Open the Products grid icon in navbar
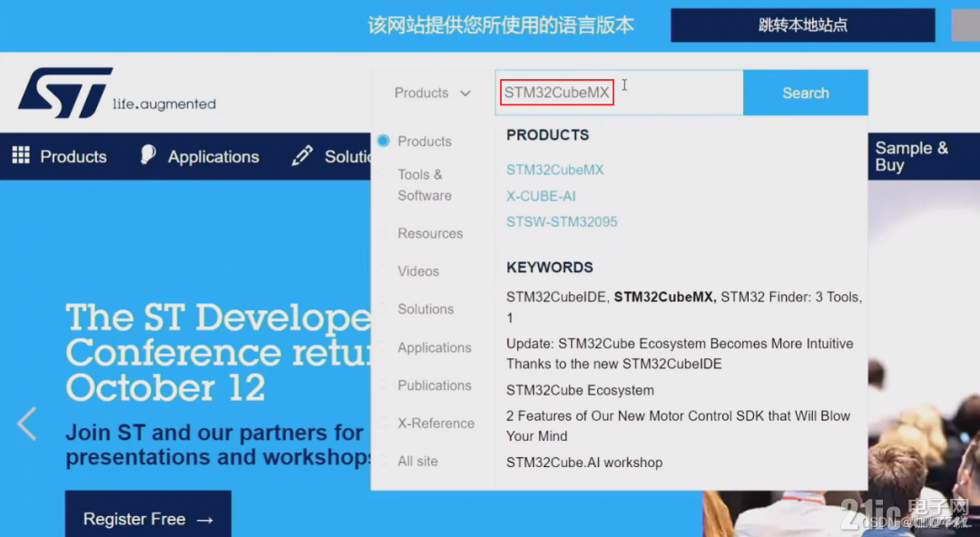 (x=21, y=156)
